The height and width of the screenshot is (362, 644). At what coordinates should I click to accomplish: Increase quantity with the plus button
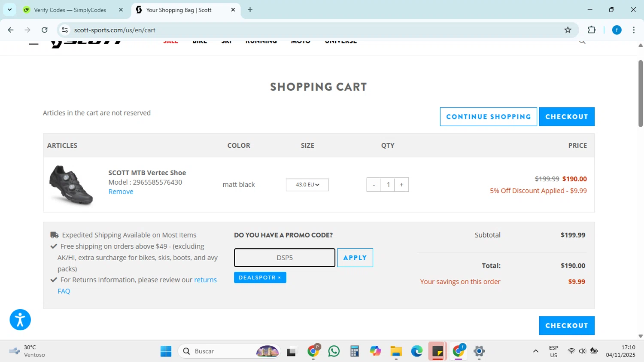point(401,185)
